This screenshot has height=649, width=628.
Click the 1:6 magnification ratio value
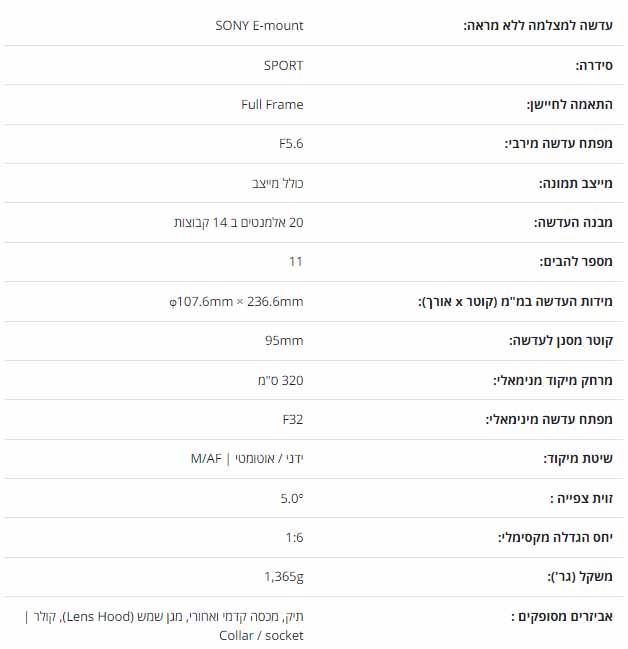click(x=294, y=538)
